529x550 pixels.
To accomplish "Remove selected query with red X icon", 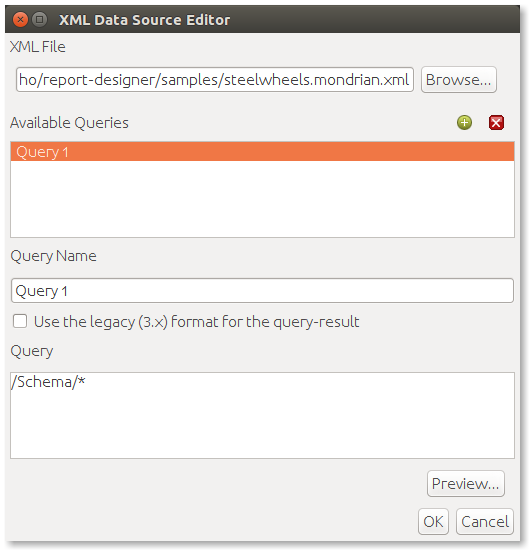I will pyautogui.click(x=496, y=123).
